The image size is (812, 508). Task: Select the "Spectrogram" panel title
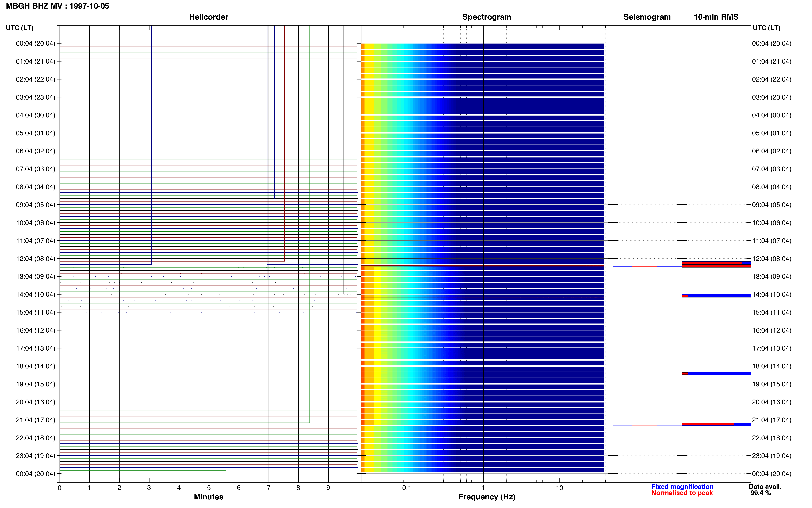[487, 17]
